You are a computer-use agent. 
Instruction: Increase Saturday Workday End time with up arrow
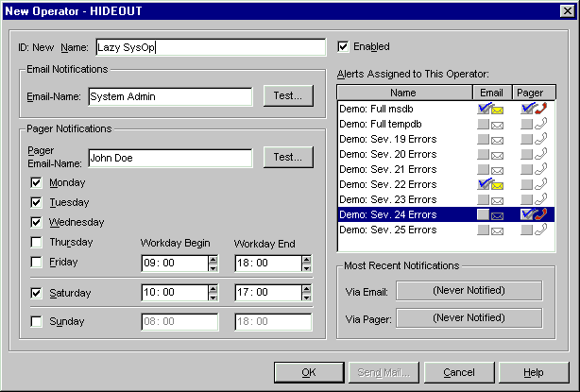(307, 288)
